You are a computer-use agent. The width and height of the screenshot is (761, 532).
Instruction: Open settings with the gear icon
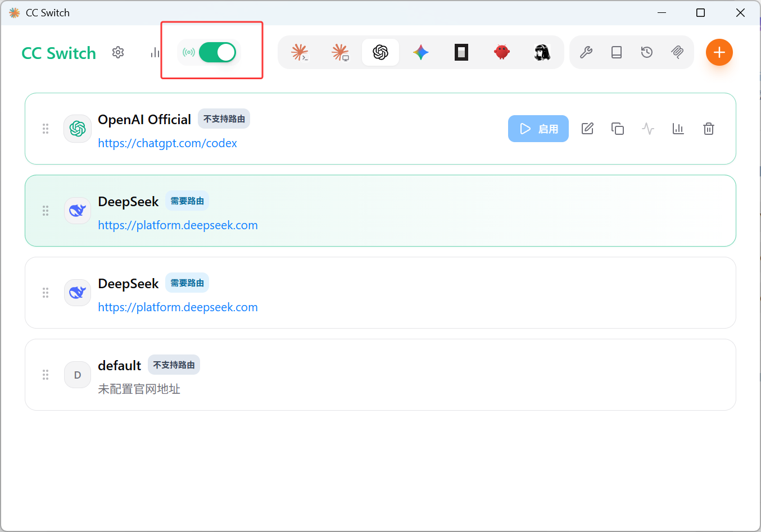118,52
